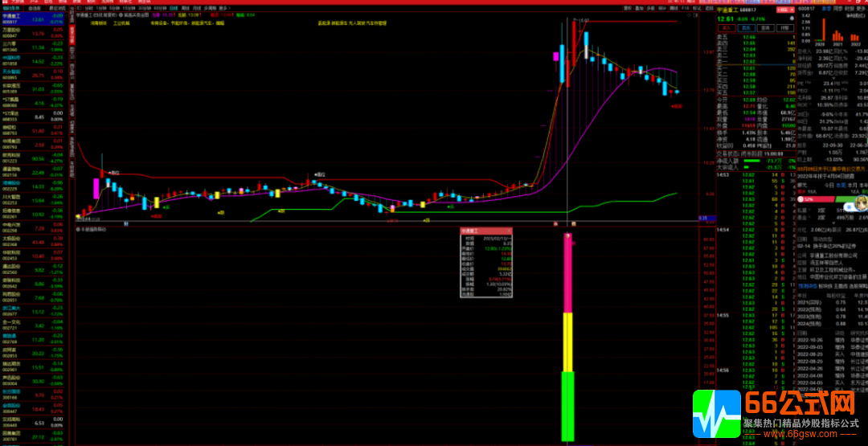Select the 15分钟 period tab
This screenshot has width=868, height=446.
click(x=129, y=9)
